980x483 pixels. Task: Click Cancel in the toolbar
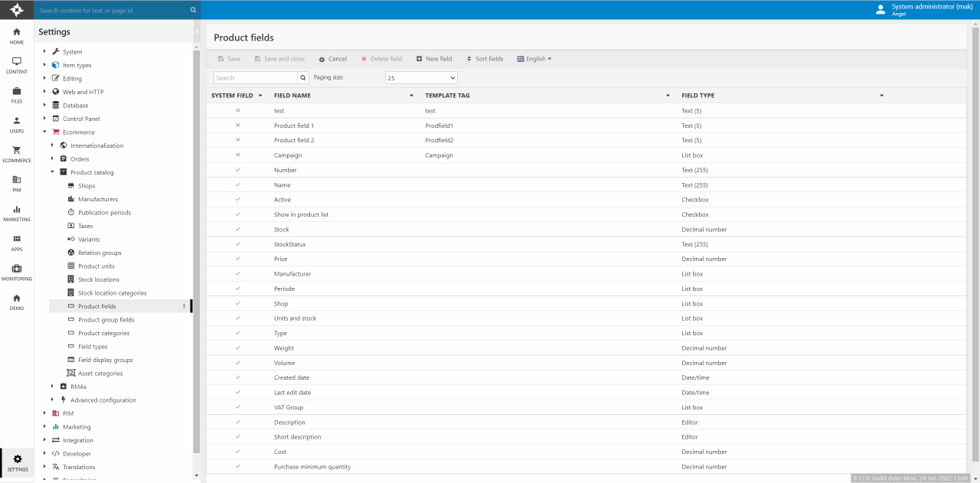pyautogui.click(x=333, y=59)
